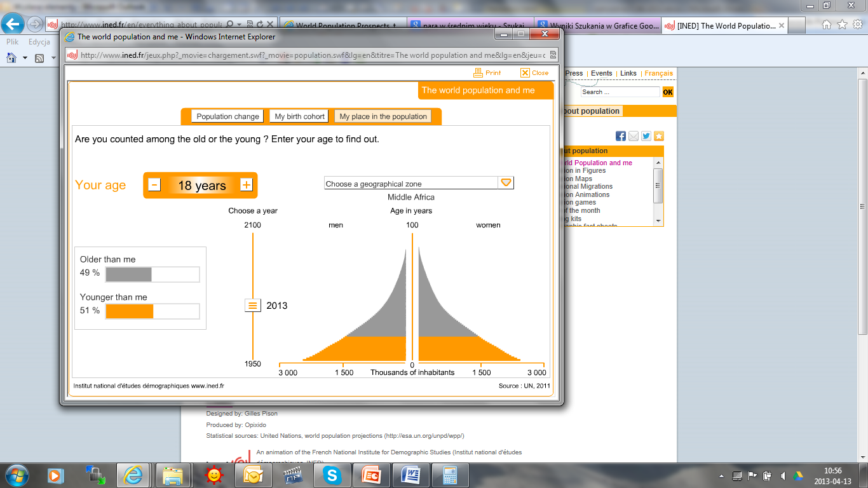Open movie clapperboard app on taskbar
This screenshot has height=488, width=868.
[x=292, y=475]
